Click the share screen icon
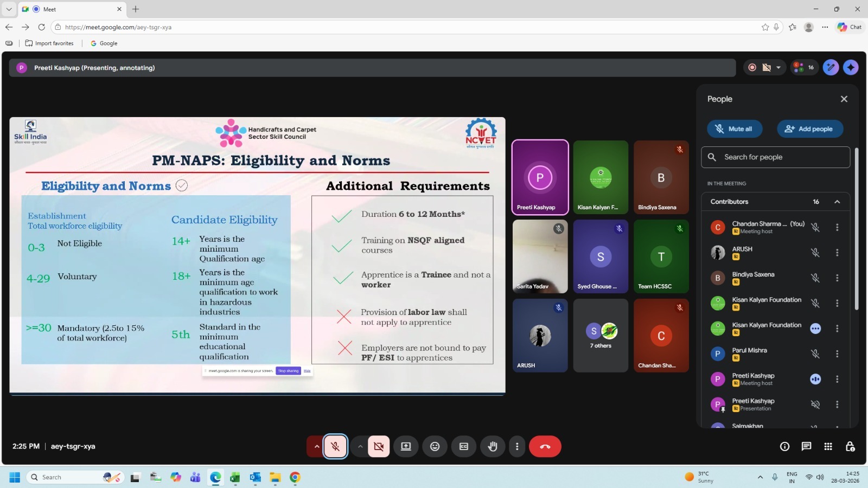This screenshot has height=488, width=868. tap(406, 446)
